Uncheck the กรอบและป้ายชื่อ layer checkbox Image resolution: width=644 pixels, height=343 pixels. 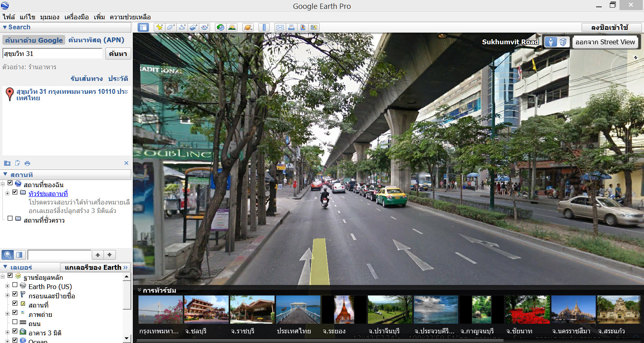tap(15, 294)
